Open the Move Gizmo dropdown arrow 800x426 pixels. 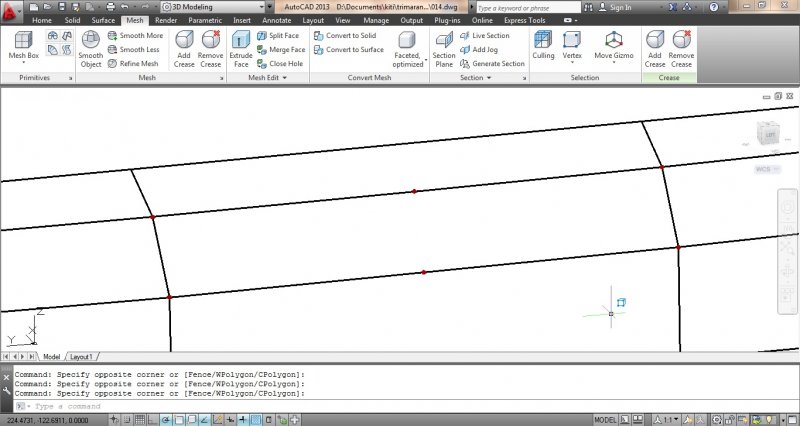tap(614, 63)
